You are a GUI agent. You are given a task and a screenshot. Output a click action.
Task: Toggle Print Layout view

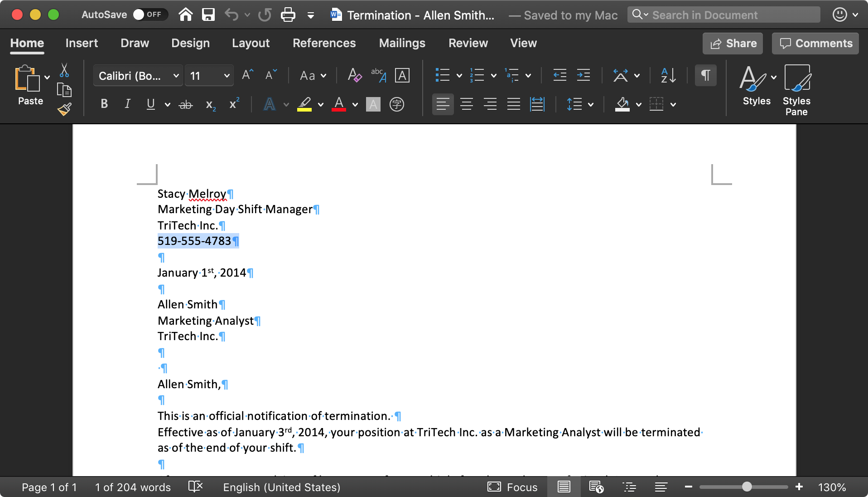564,487
